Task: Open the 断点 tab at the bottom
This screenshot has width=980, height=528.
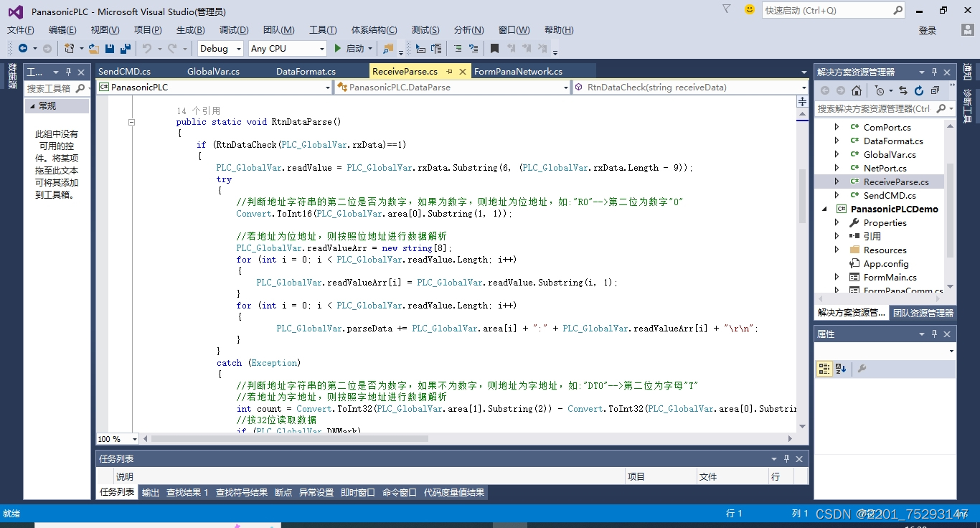Action: 283,493
